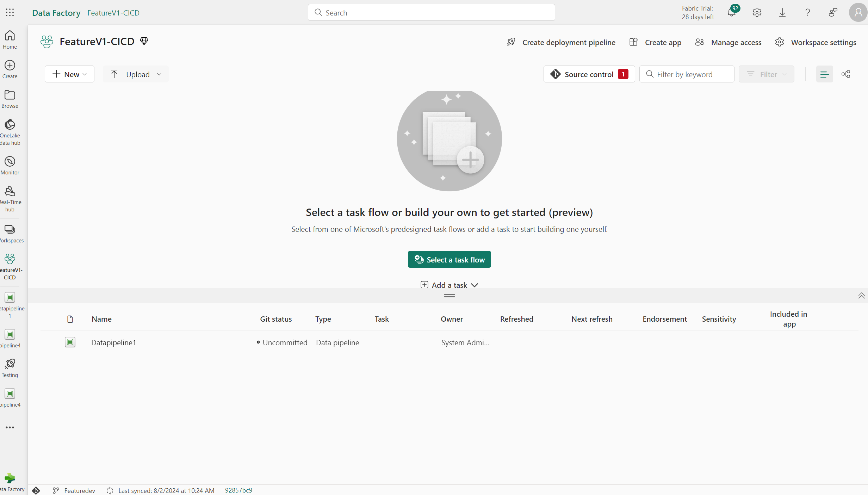Open OneLake data hub
This screenshot has width=868, height=495.
[10, 132]
